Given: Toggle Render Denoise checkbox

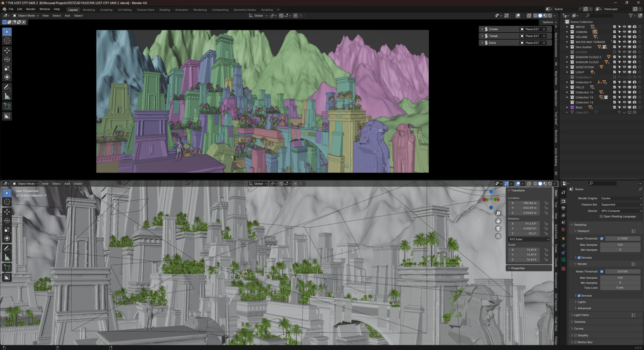Looking at the screenshot, I should pyautogui.click(x=579, y=296).
